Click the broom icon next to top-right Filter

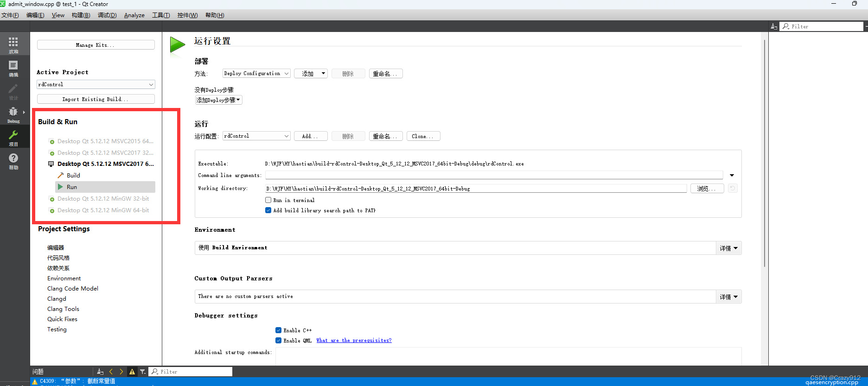pos(774,26)
